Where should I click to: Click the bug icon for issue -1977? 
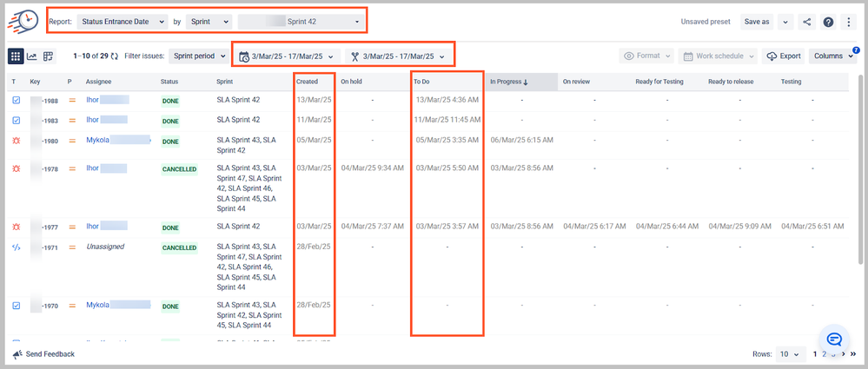click(16, 227)
